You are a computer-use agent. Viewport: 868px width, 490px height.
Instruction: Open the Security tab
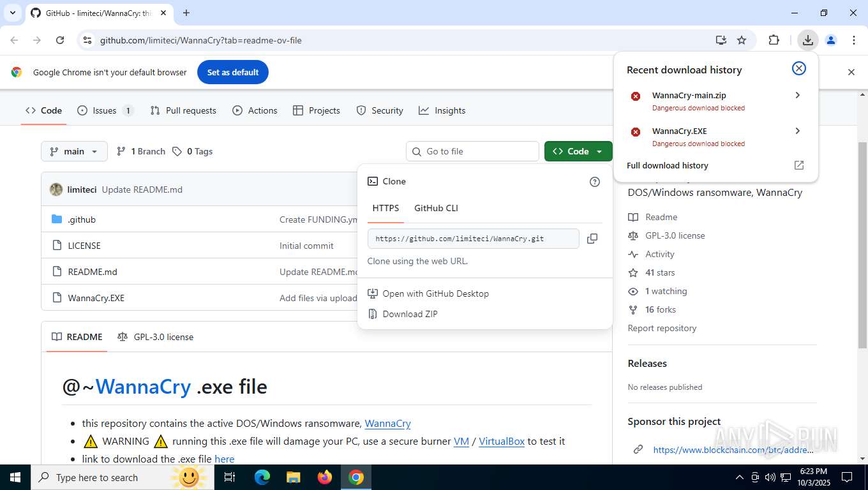coord(380,110)
